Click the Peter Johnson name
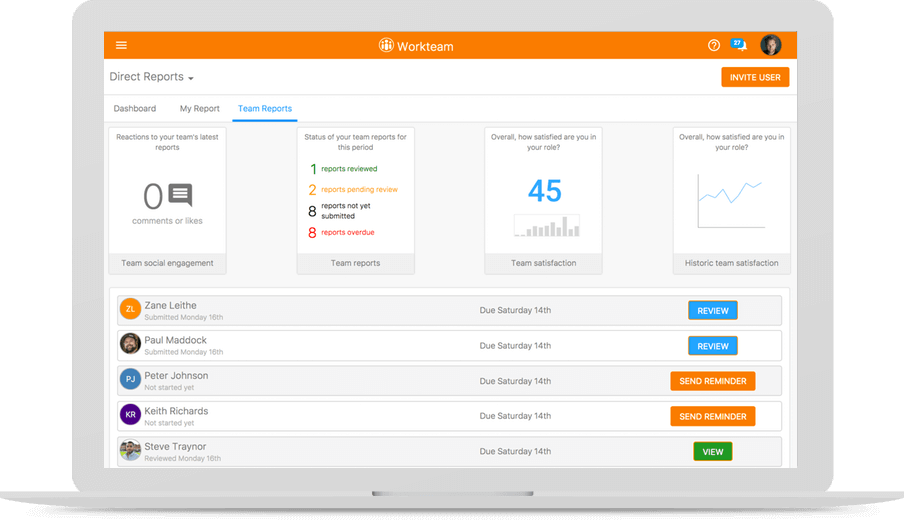Image resolution: width=904 pixels, height=524 pixels. pyautogui.click(x=176, y=375)
